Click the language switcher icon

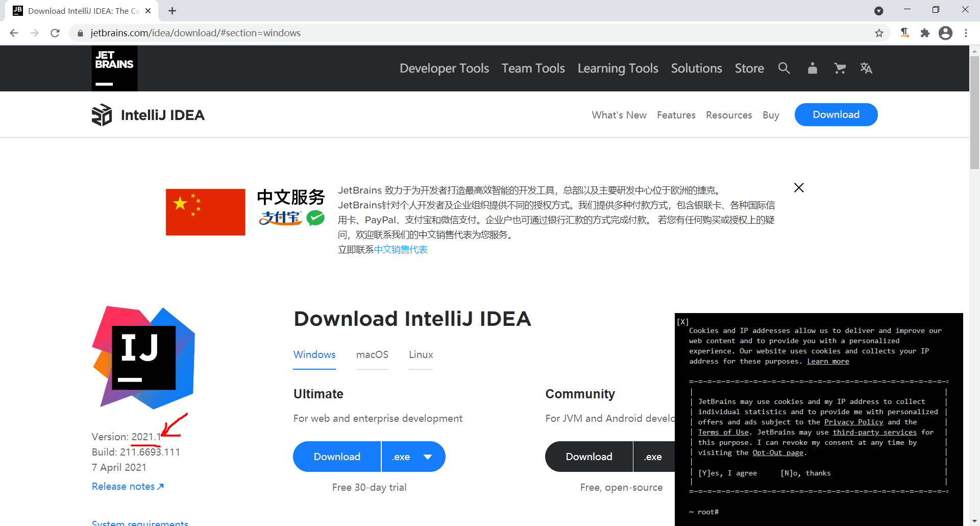pyautogui.click(x=867, y=68)
